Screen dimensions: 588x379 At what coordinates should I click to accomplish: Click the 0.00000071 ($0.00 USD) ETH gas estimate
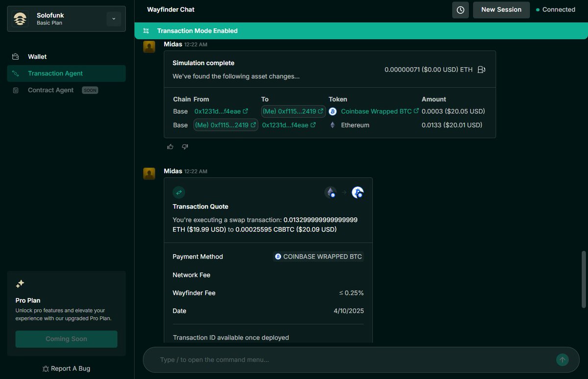point(429,70)
